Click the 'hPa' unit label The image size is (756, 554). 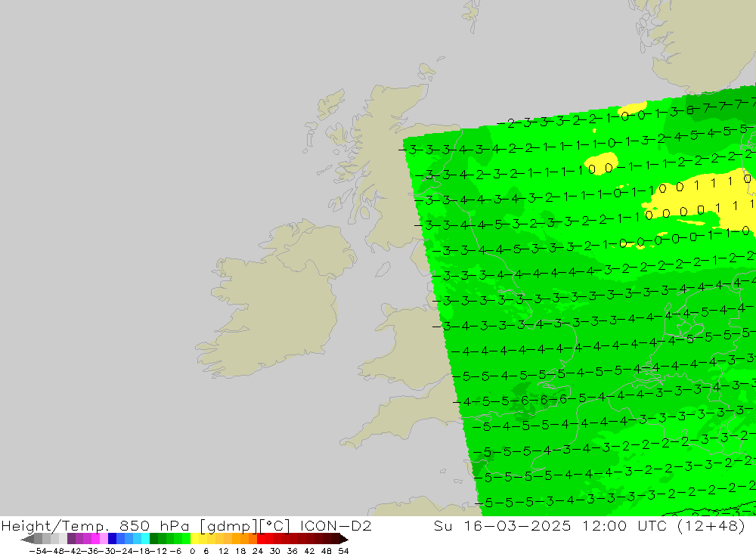175,526
